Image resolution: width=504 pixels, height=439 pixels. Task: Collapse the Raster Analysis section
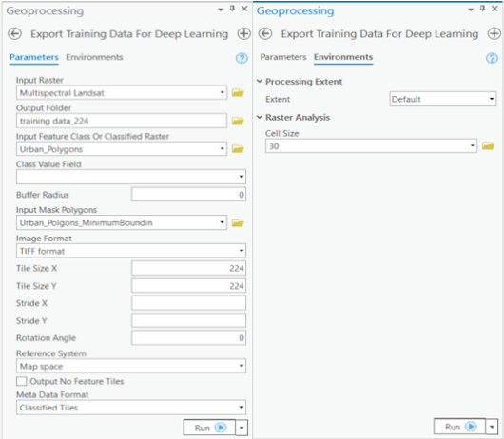[260, 117]
